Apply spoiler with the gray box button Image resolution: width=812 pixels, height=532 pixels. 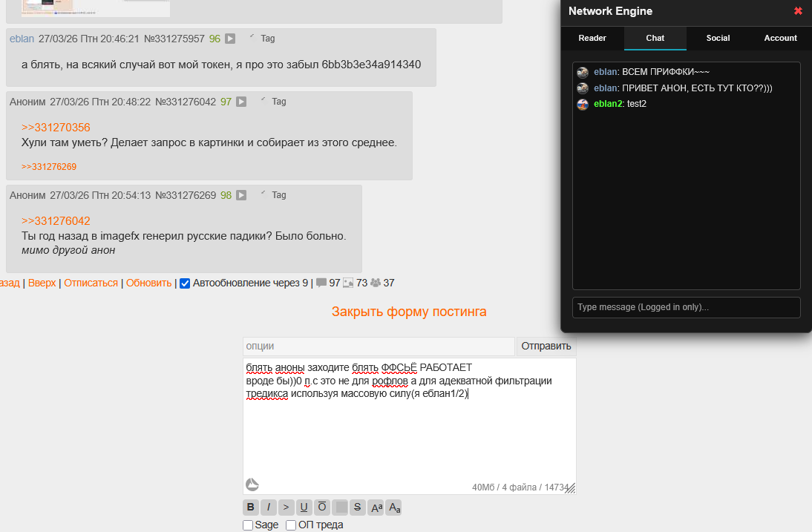click(x=340, y=508)
